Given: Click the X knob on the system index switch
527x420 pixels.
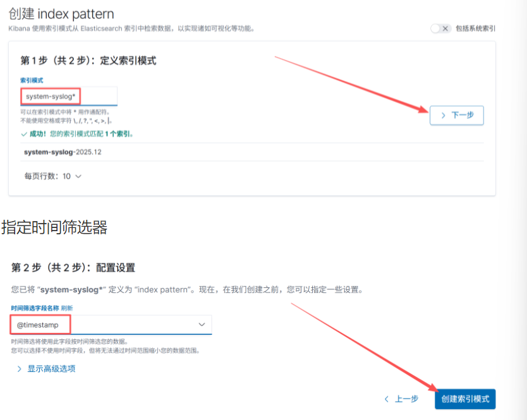Looking at the screenshot, I should pos(445,28).
